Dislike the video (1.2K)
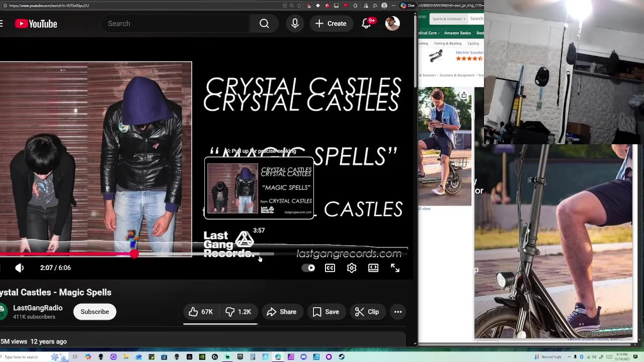The image size is (644, 362). pyautogui.click(x=238, y=312)
